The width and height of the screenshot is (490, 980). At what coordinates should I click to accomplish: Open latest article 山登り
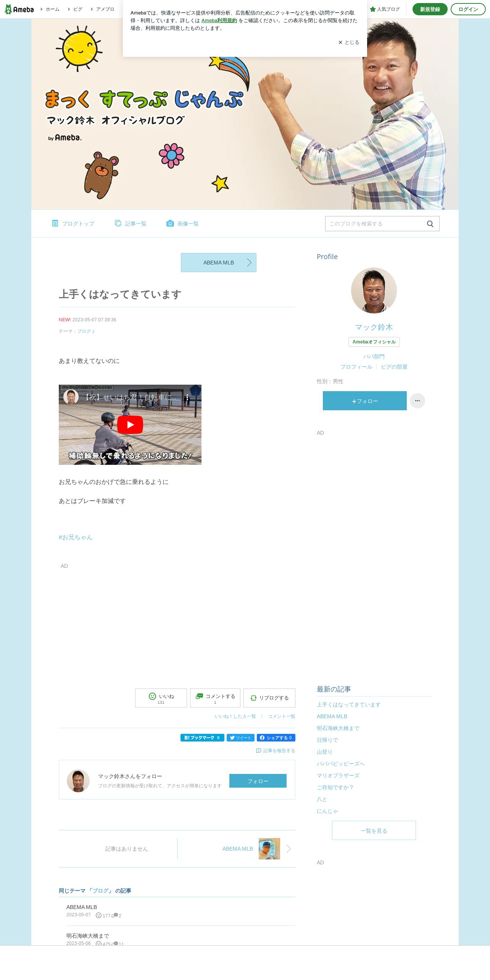(x=324, y=752)
